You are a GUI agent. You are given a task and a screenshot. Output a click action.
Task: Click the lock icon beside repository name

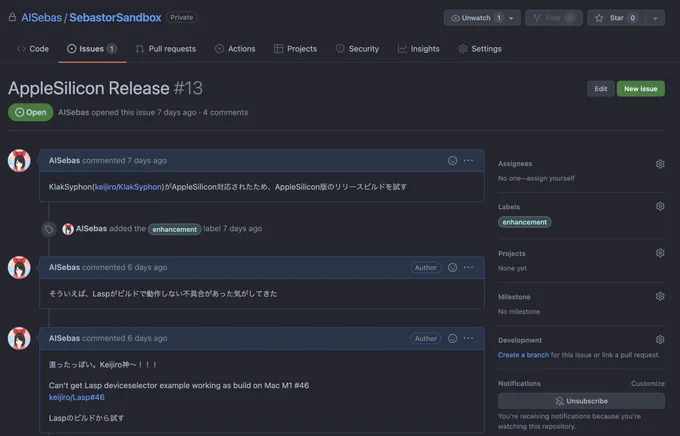[x=12, y=17]
